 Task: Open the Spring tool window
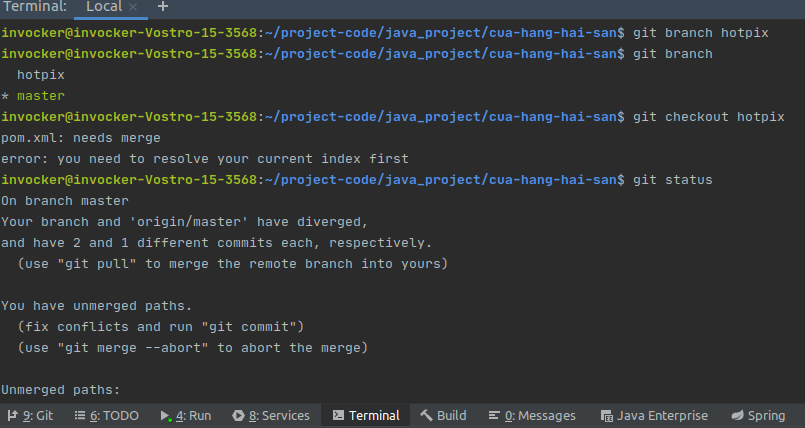[758, 415]
